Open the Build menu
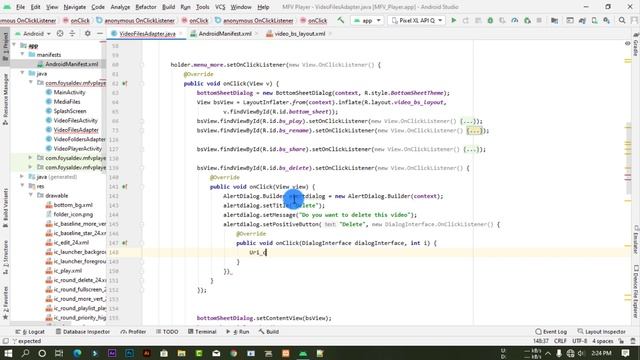Image resolution: width=640 pixels, height=360 pixels. point(169,7)
